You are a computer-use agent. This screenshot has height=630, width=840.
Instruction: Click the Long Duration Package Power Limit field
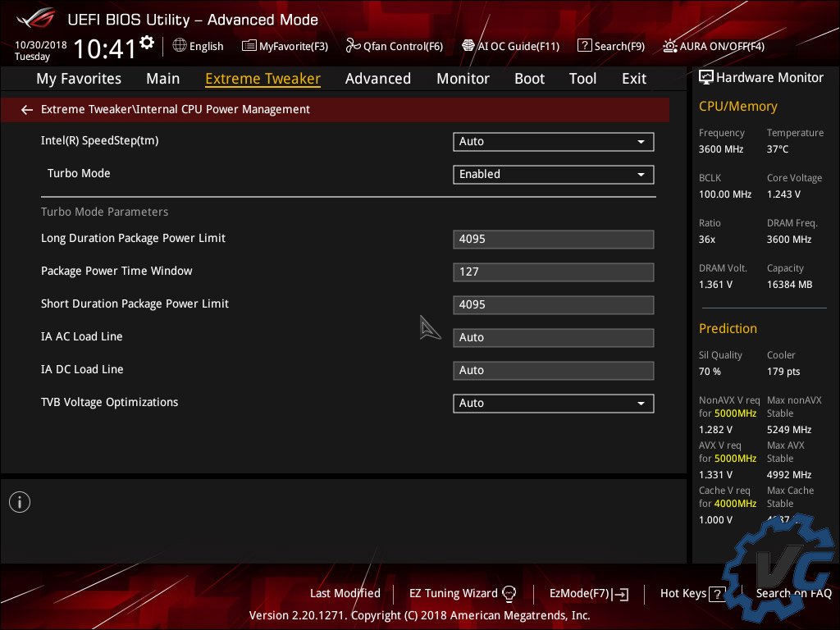click(x=553, y=239)
